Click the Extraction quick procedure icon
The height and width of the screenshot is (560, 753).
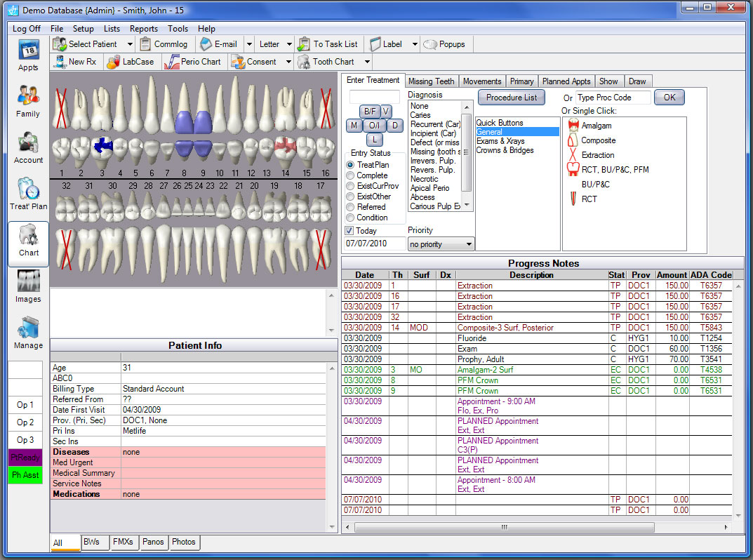(x=572, y=155)
